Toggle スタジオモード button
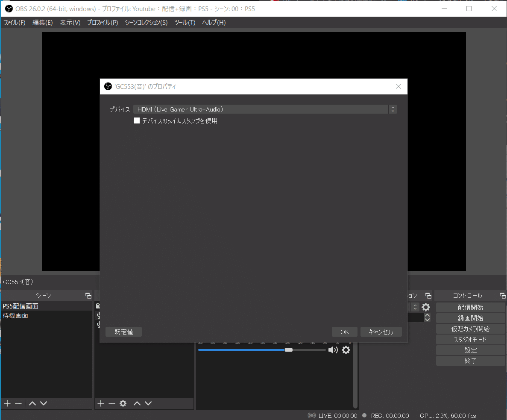This screenshot has width=507, height=420. 470,340
